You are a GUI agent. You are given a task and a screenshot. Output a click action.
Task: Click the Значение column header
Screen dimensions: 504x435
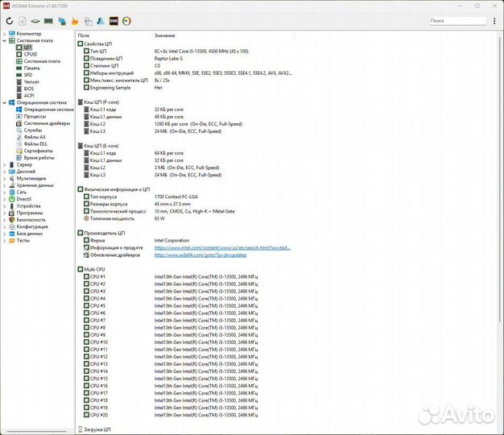tap(164, 36)
